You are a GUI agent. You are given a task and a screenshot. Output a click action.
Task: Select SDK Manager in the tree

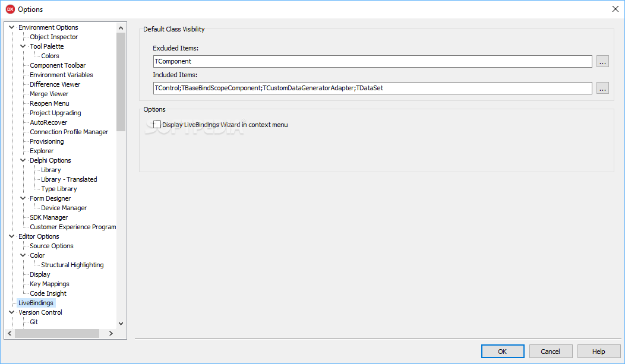[49, 217]
